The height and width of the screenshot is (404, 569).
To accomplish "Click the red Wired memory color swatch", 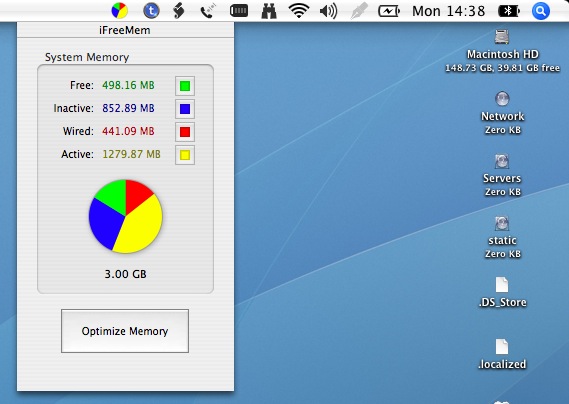I will (185, 132).
